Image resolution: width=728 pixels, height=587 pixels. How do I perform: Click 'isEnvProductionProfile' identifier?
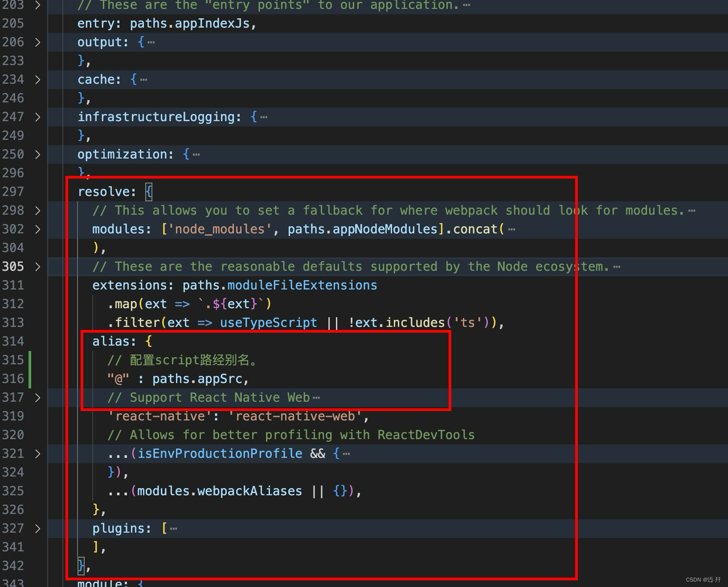(x=220, y=454)
